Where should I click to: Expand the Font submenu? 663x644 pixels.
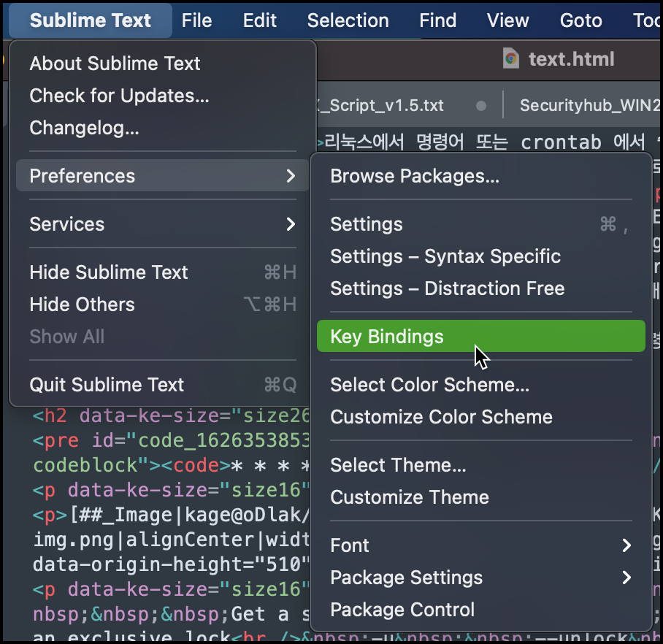point(480,545)
